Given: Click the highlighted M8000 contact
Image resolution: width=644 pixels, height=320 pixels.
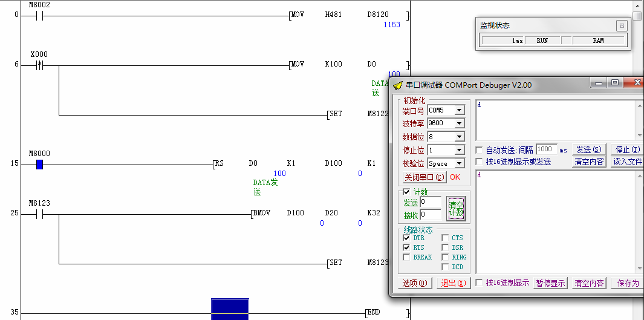Looking at the screenshot, I should 39,165.
